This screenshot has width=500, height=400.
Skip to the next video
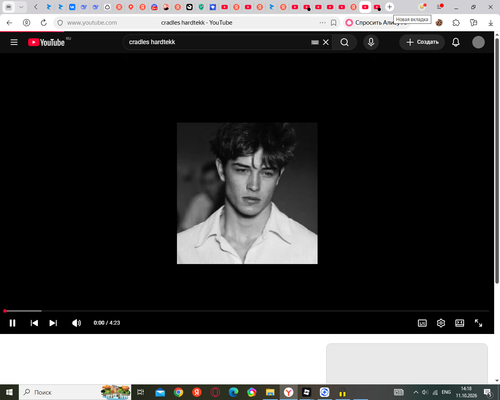(53, 323)
